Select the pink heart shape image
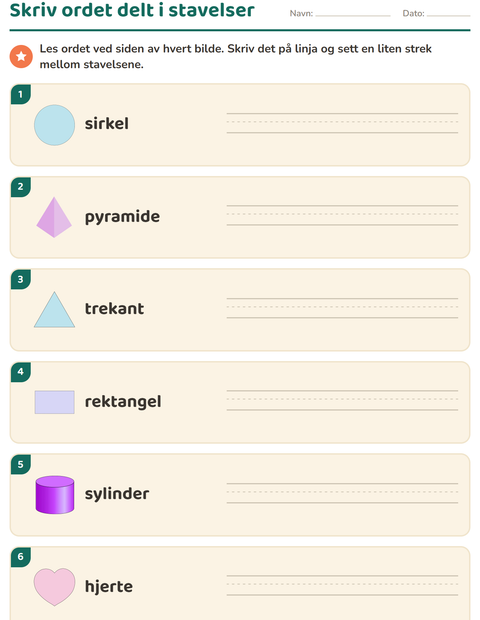 coord(54,587)
